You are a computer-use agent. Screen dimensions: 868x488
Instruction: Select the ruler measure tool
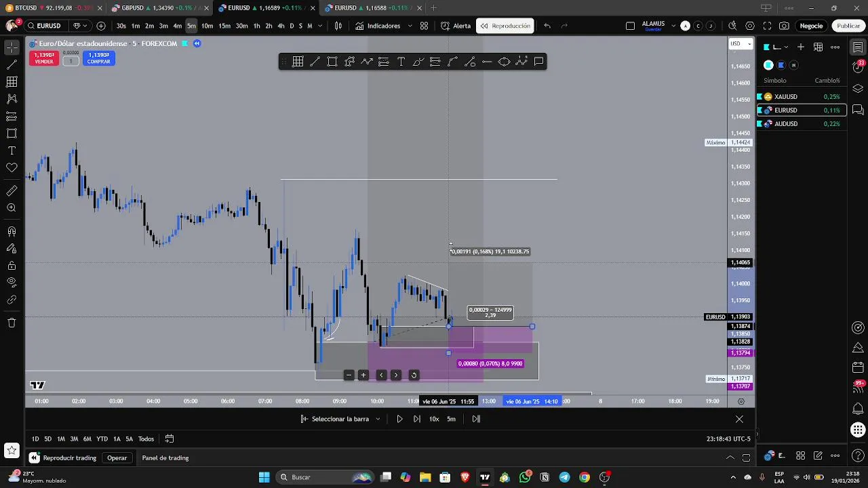coord(12,191)
